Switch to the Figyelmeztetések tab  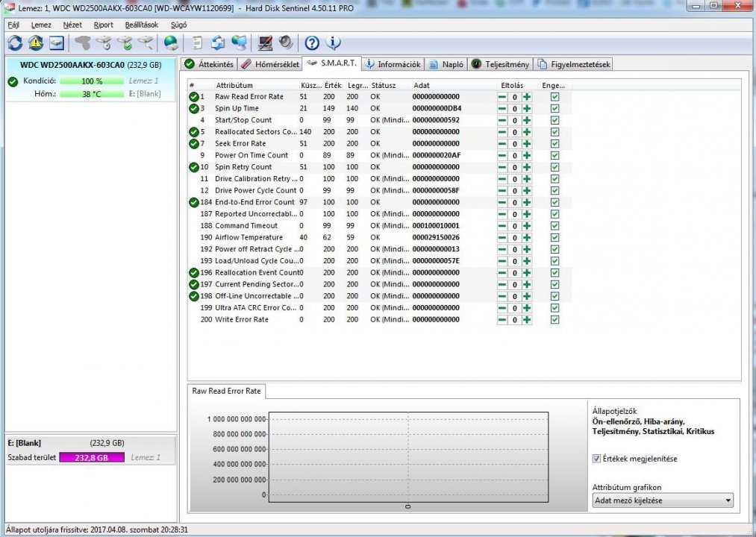pos(574,64)
